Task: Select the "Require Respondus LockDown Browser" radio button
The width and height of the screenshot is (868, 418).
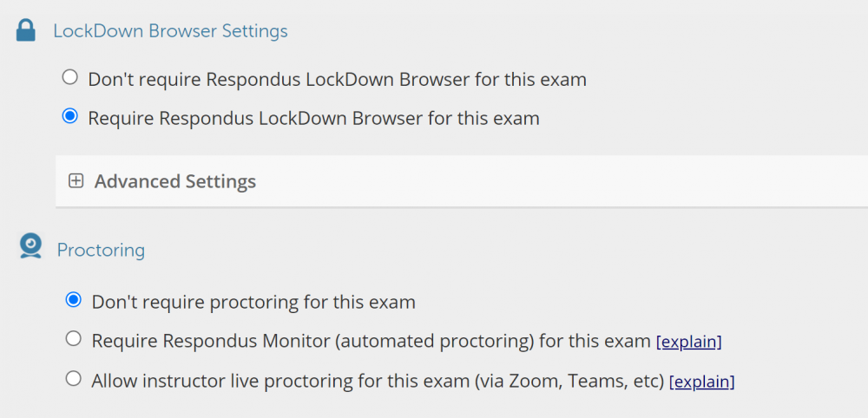Action: 70,116
